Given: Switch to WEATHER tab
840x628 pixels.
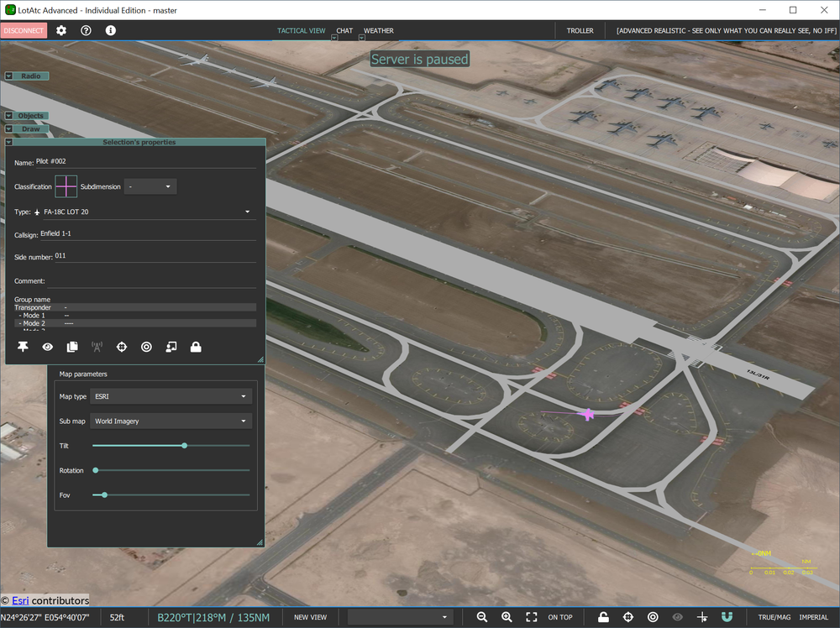Looking at the screenshot, I should tap(379, 30).
